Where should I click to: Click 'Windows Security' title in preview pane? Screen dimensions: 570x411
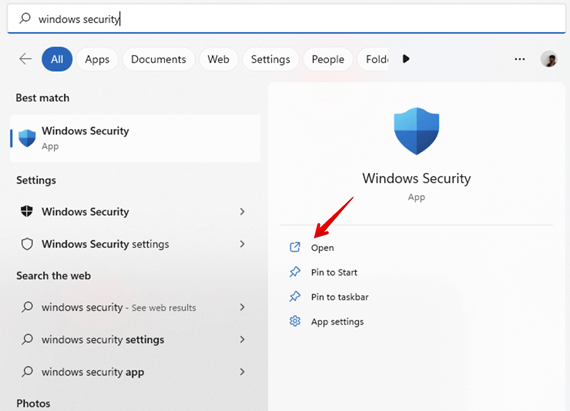pos(417,178)
